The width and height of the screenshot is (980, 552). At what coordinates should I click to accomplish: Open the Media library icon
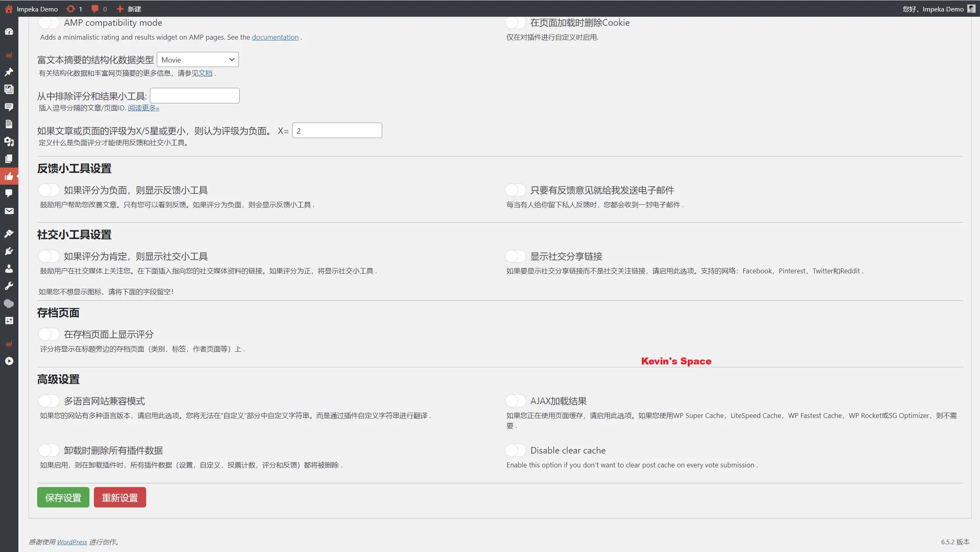click(9, 89)
